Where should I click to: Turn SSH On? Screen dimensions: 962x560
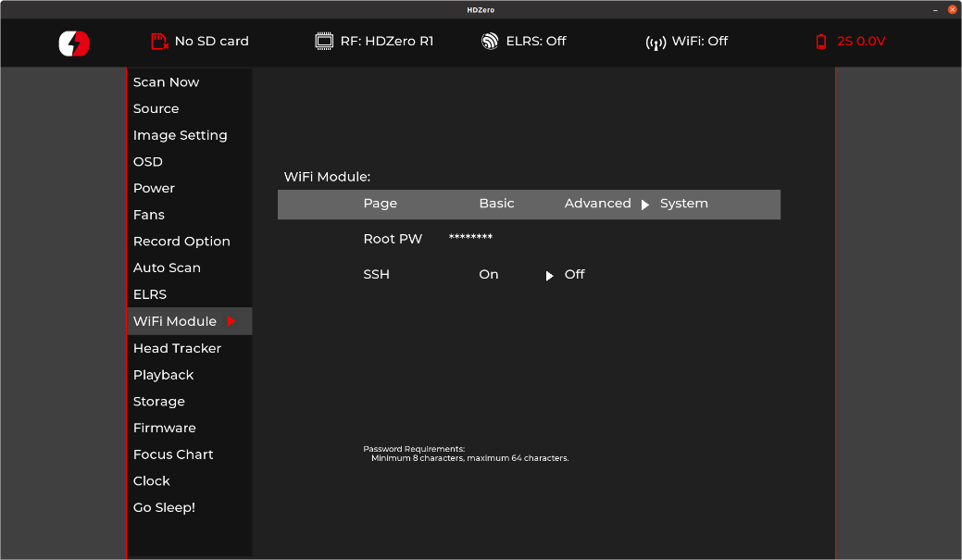click(x=488, y=275)
